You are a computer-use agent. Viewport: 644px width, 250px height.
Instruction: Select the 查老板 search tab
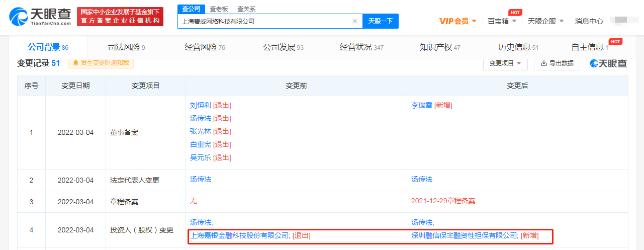(218, 9)
